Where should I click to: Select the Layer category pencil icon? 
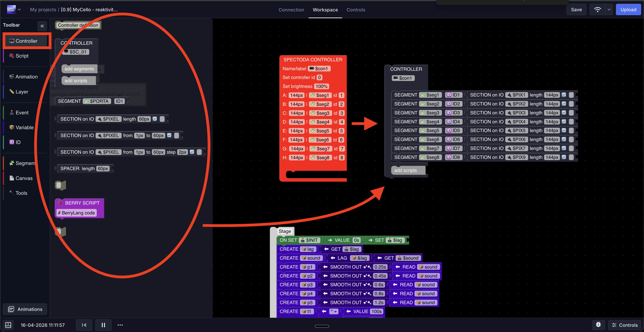(12, 92)
